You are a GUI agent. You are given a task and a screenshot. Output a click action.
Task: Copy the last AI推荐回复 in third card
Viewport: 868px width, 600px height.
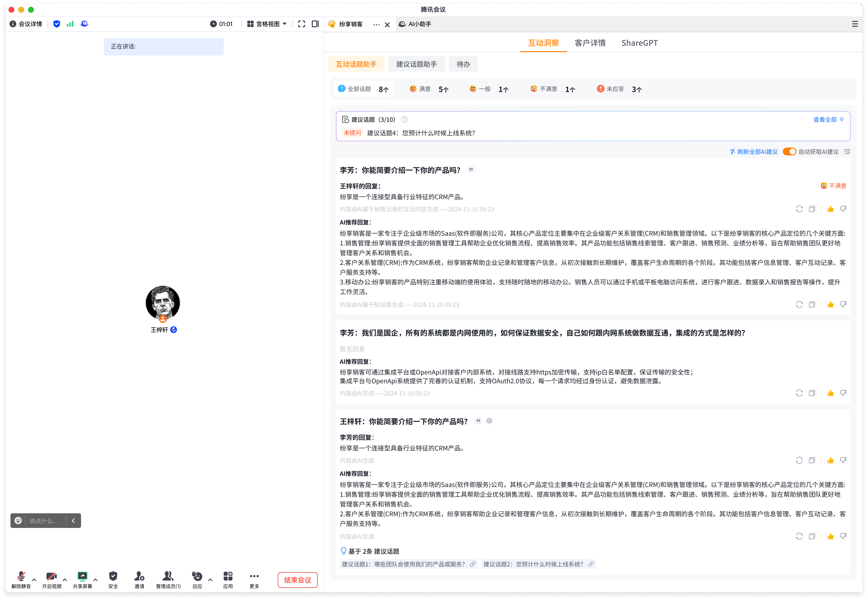pos(812,536)
